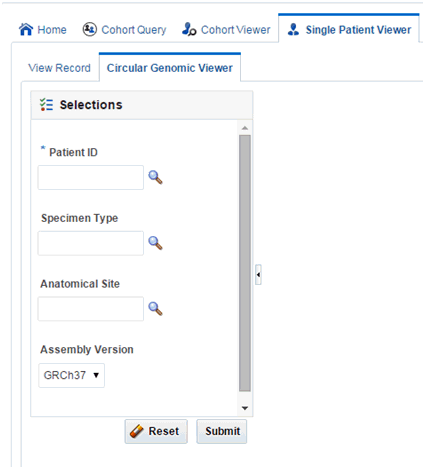This screenshot has width=424, height=470.
Task: Open Anatomical Site search magnifier
Action: (x=155, y=309)
